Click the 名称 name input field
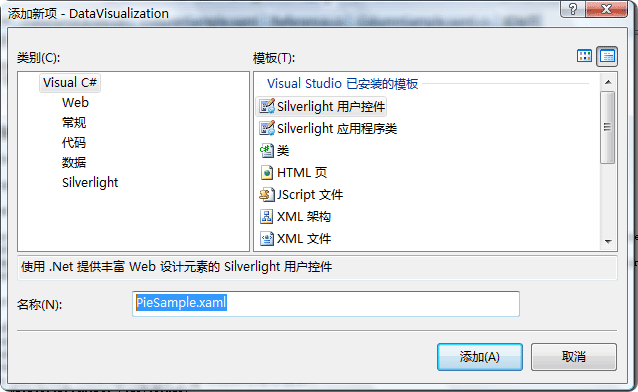This screenshot has width=638, height=392. coord(326,304)
